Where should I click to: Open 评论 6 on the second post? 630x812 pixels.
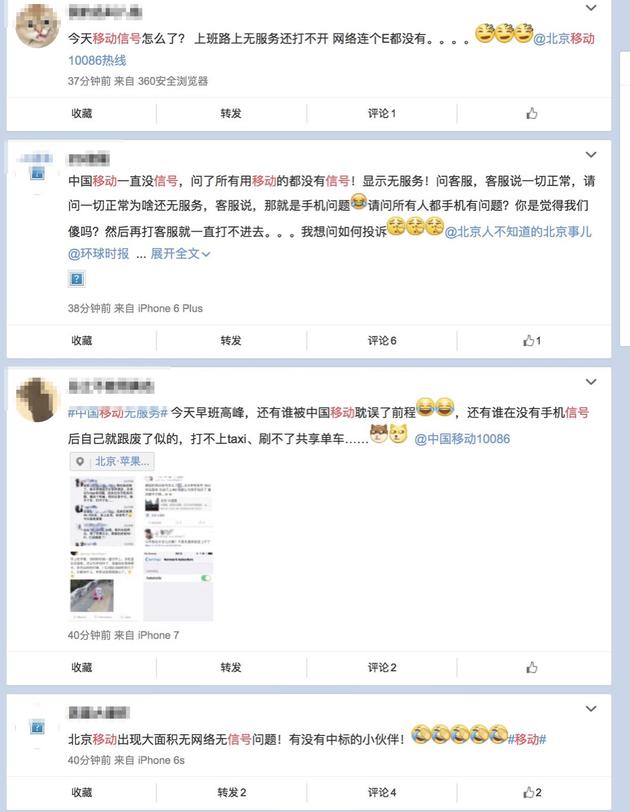coord(382,340)
